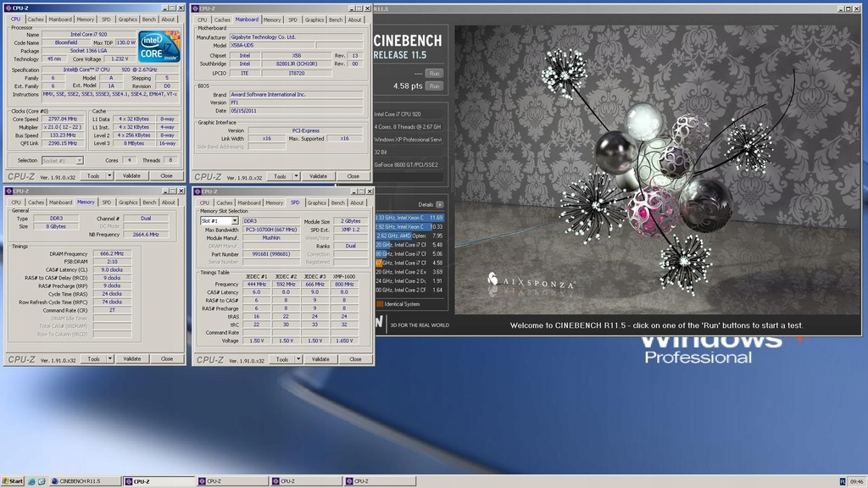Open the Socket #1 selection dropdown
The height and width of the screenshot is (488, 868).
tap(80, 160)
